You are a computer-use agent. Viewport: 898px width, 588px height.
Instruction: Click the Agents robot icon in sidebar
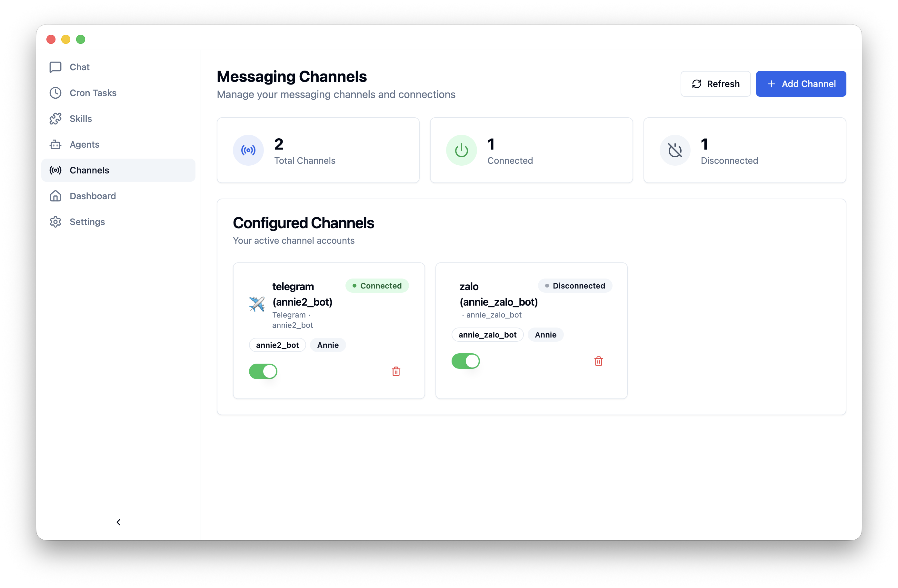click(55, 144)
